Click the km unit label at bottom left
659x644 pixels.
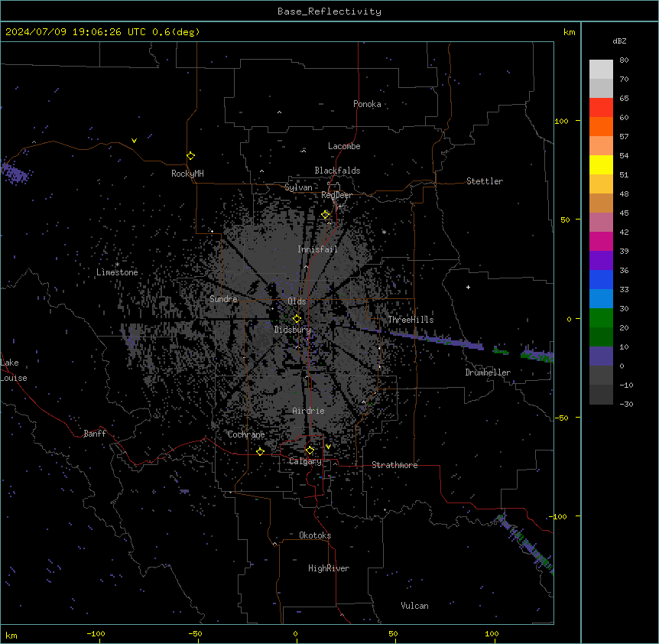[x=11, y=636]
